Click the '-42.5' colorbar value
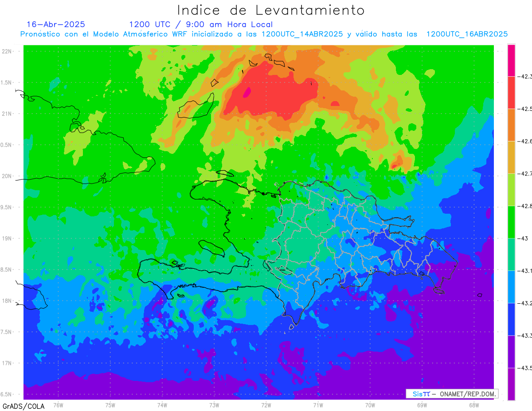The image size is (532, 411). point(525,109)
